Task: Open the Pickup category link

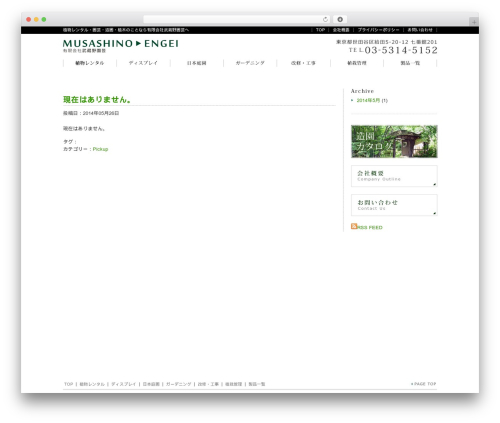Action: (100, 149)
